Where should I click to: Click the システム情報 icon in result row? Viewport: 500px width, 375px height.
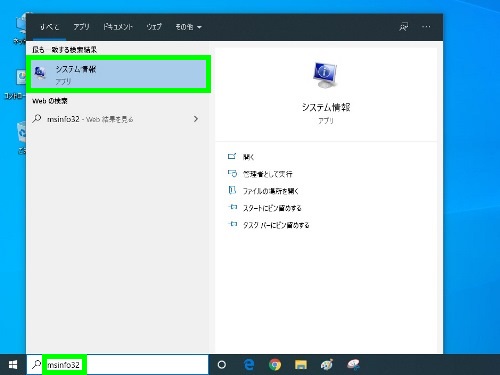pyautogui.click(x=40, y=72)
